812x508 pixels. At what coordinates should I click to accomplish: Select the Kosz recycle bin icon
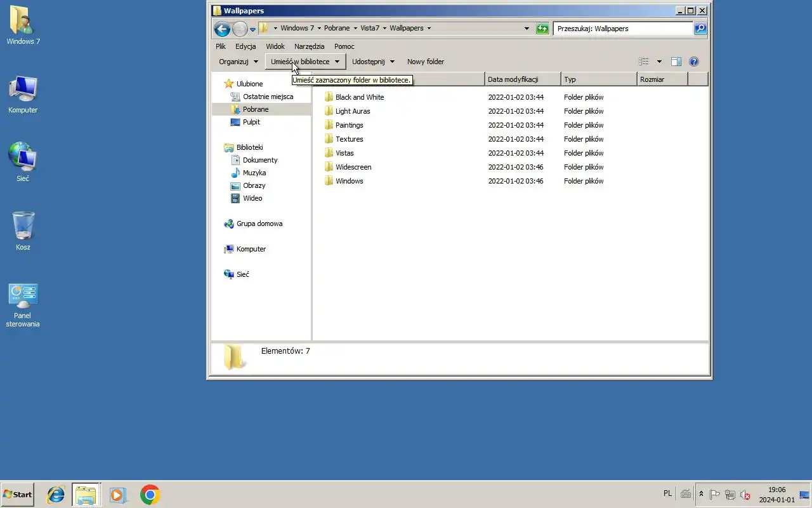pyautogui.click(x=23, y=231)
